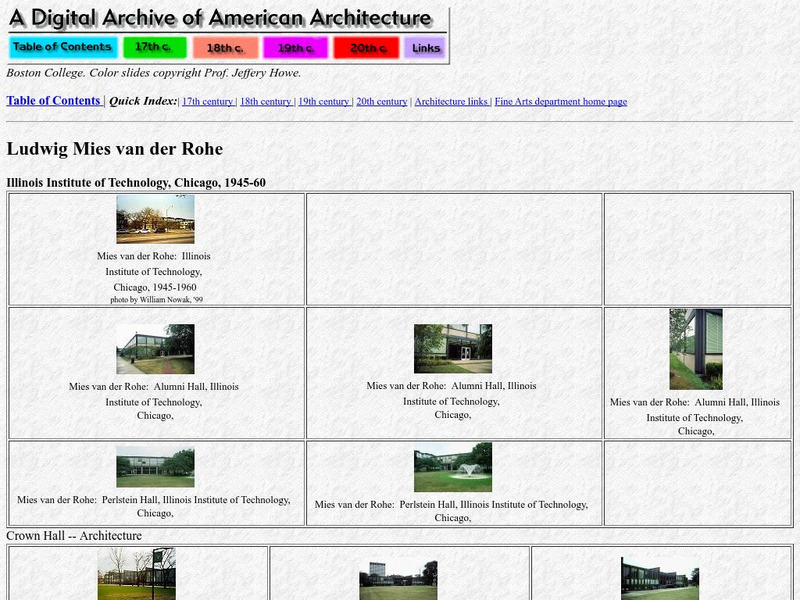Image resolution: width=800 pixels, height=600 pixels.
Task: Click the Ludwig Mies van der Rohe heading
Action: [115, 148]
